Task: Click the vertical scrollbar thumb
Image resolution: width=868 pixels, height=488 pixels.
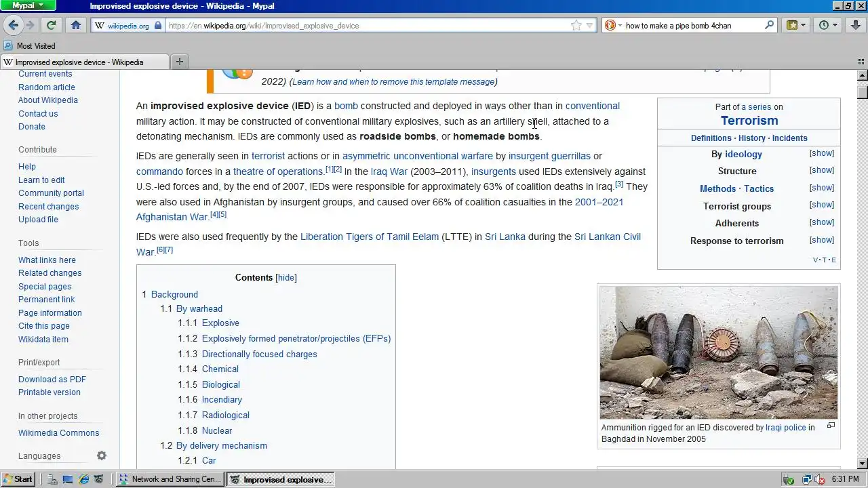Action: pyautogui.click(x=863, y=91)
